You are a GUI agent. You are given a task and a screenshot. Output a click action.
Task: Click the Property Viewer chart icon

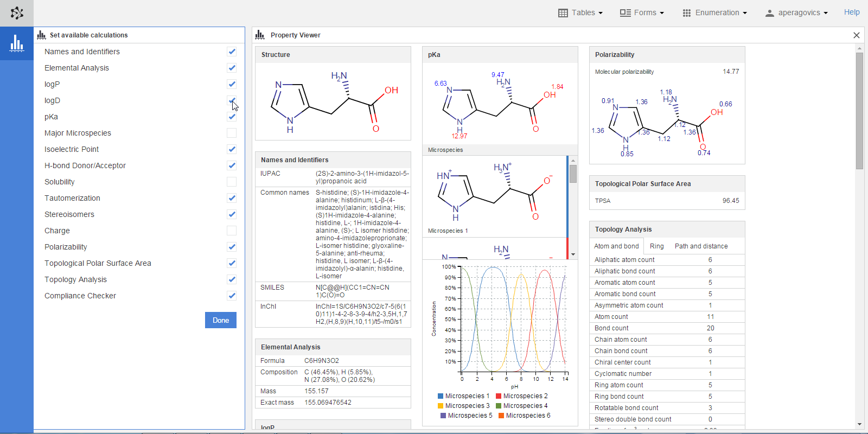coord(260,35)
